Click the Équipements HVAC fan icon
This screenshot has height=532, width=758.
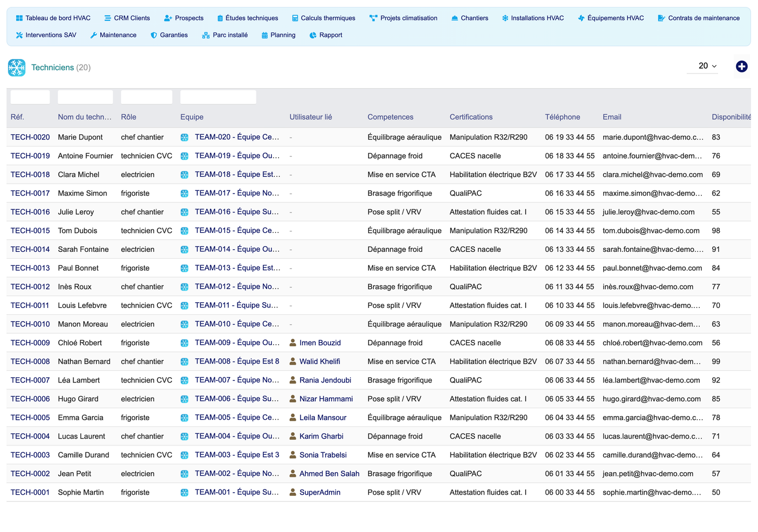[581, 18]
